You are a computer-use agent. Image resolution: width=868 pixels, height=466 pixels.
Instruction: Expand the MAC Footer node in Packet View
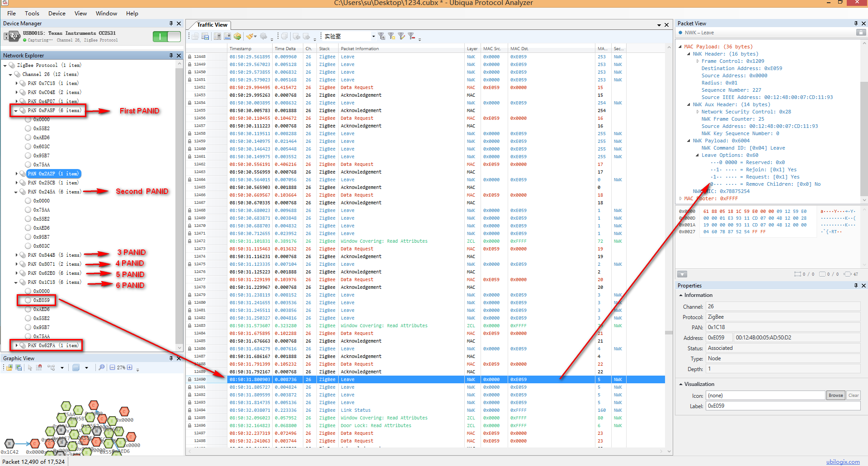[680, 198]
